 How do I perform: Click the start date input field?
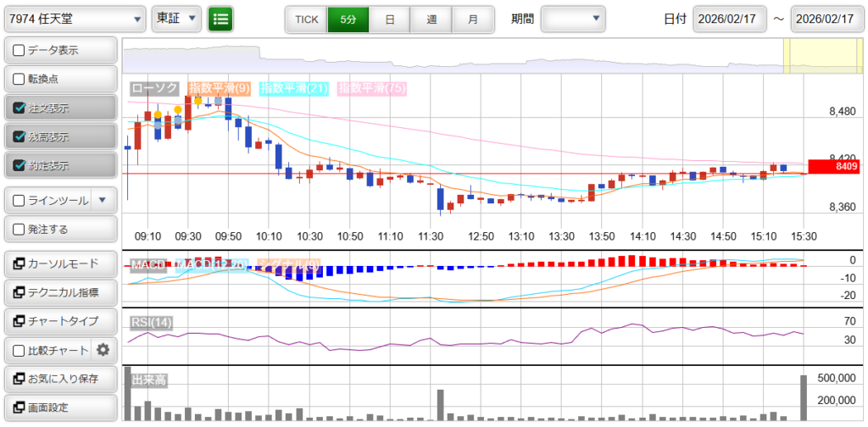[730, 19]
